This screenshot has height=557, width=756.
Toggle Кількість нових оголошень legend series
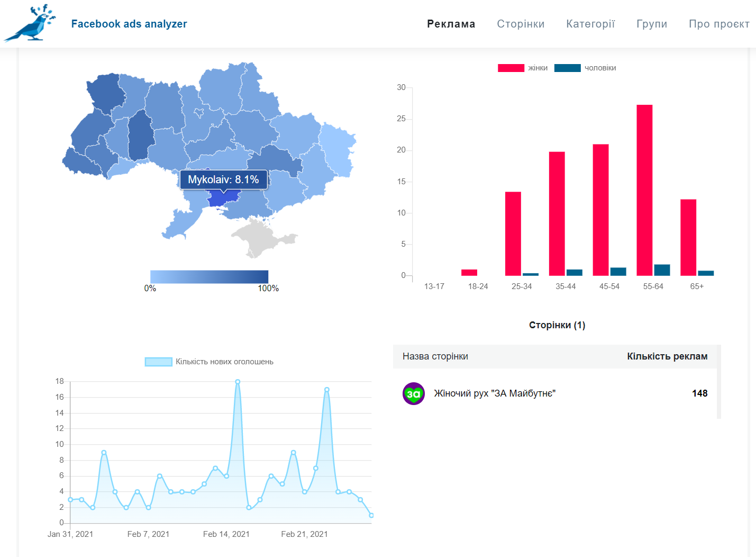[x=210, y=362]
